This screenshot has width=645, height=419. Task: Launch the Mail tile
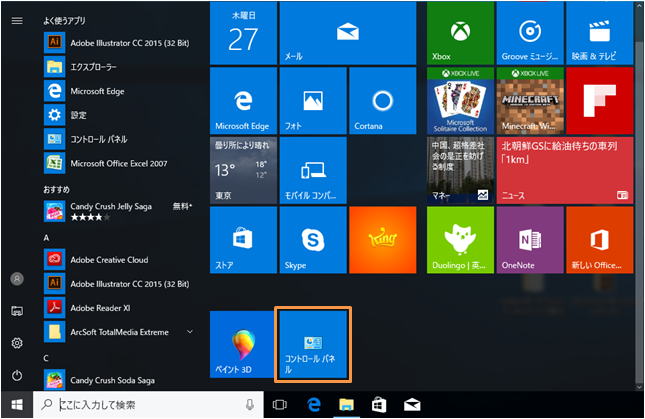(x=348, y=33)
